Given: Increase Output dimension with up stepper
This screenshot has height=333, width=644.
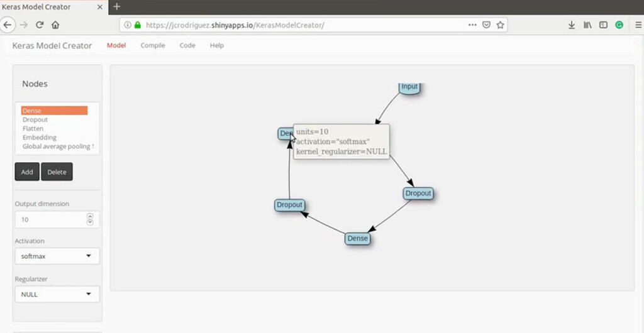Looking at the screenshot, I should pyautogui.click(x=91, y=216).
